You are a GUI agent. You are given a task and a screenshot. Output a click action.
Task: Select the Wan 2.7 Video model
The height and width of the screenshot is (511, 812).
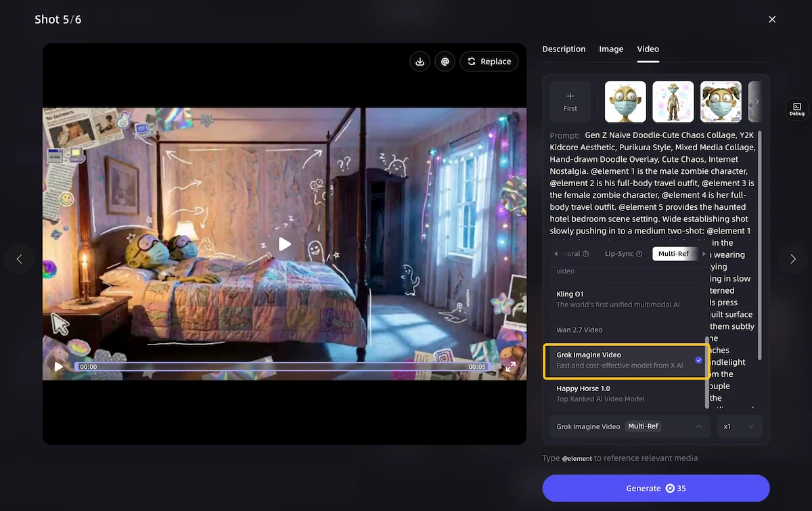click(x=626, y=330)
